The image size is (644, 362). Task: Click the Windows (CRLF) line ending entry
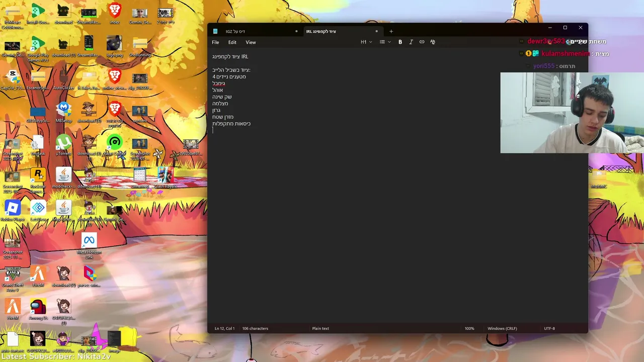click(502, 328)
